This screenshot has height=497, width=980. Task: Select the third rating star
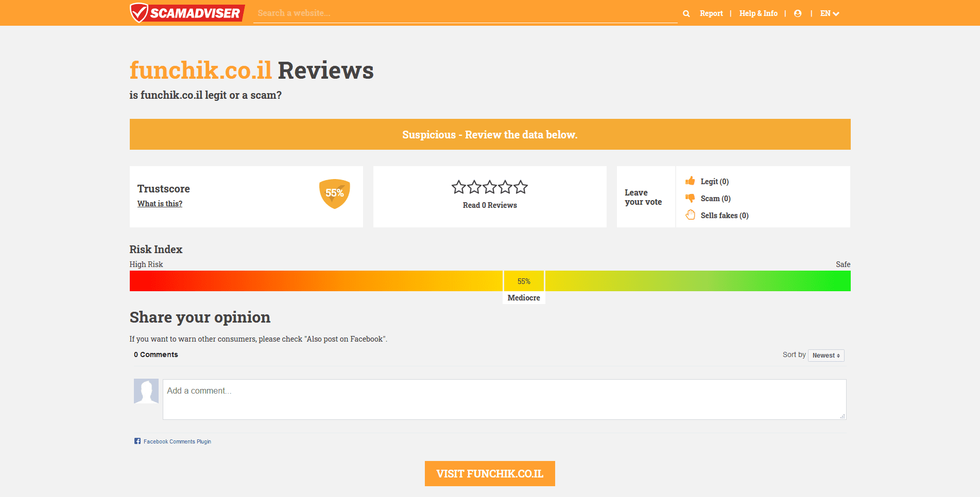[x=490, y=187]
